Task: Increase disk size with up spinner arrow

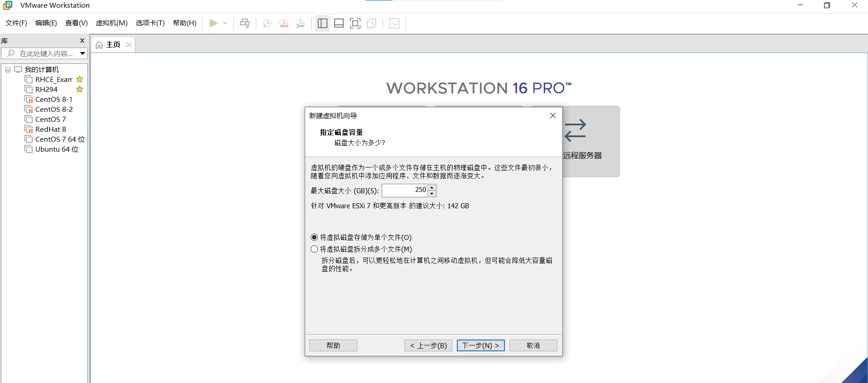Action: point(432,187)
